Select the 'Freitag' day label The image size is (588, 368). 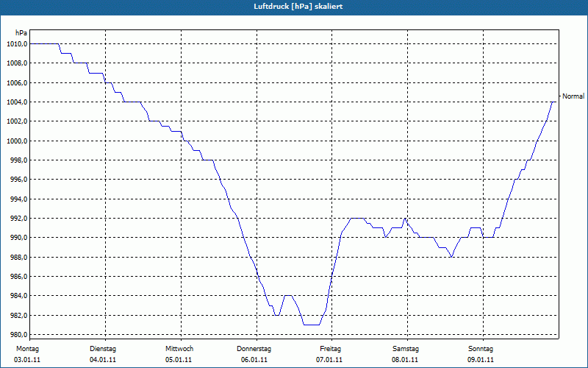(330, 349)
